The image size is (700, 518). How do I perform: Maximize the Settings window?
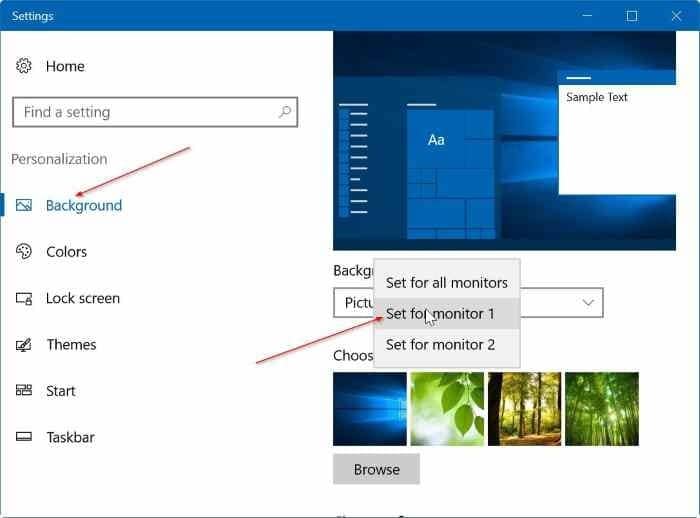(632, 16)
